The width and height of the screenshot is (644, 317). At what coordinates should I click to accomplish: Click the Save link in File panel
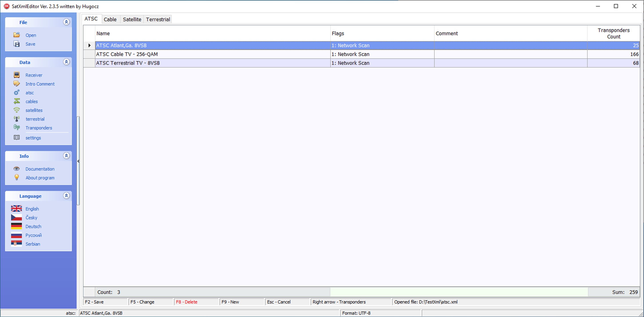[30, 44]
